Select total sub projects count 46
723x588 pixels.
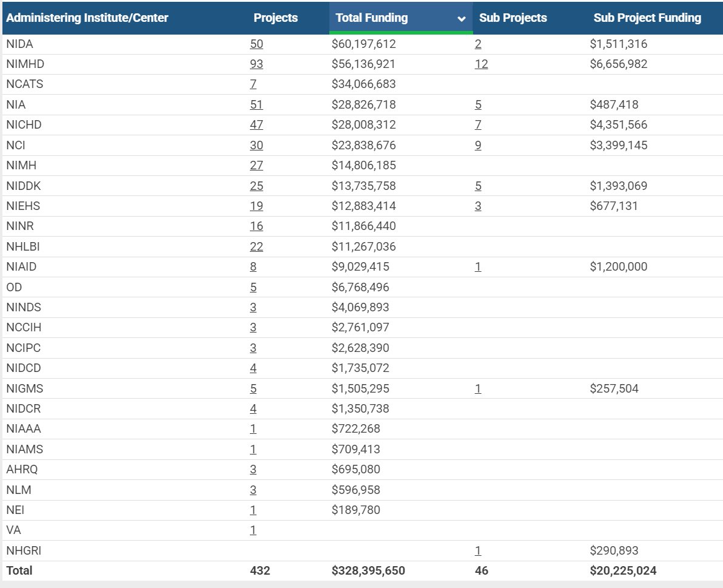click(x=482, y=571)
